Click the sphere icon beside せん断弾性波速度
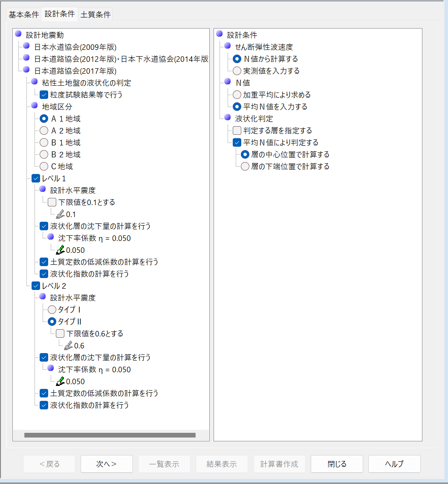Screen dimensions: 448x484 [x=227, y=46]
